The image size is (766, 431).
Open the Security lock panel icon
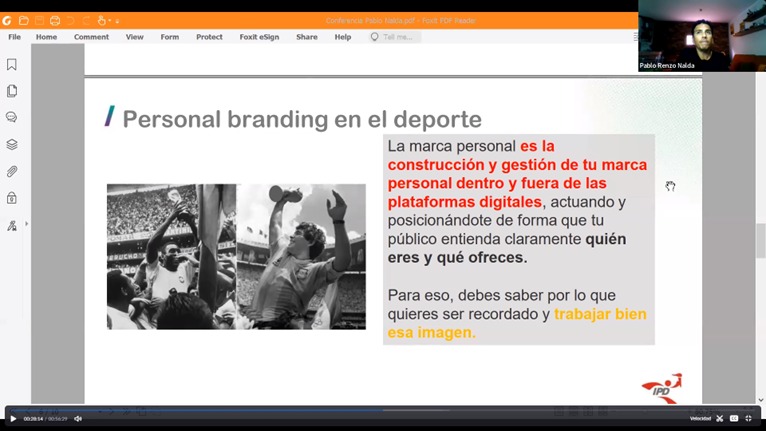[x=12, y=198]
